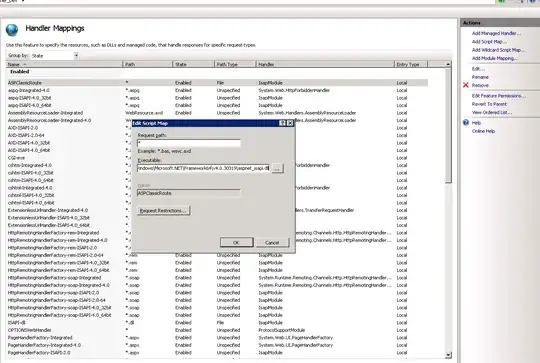Click the Rename action link
Viewport: 540px width, 363px height.
pos(480,77)
